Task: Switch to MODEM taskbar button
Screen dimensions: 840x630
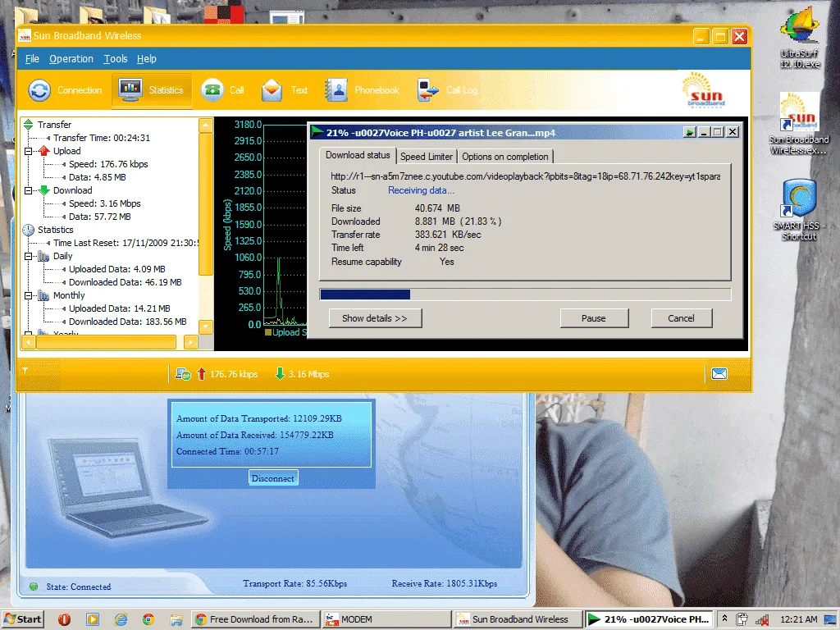Action: (x=387, y=619)
